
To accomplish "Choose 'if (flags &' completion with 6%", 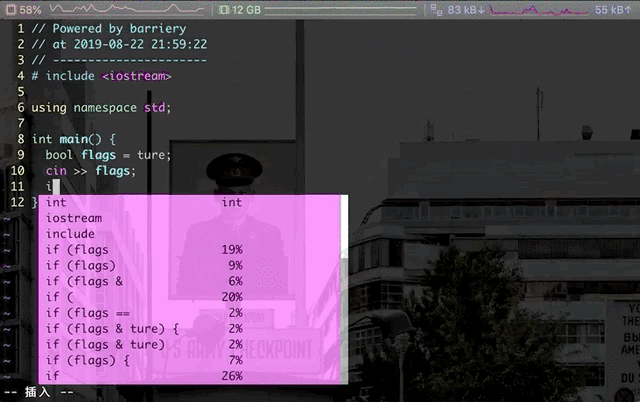I will point(190,281).
